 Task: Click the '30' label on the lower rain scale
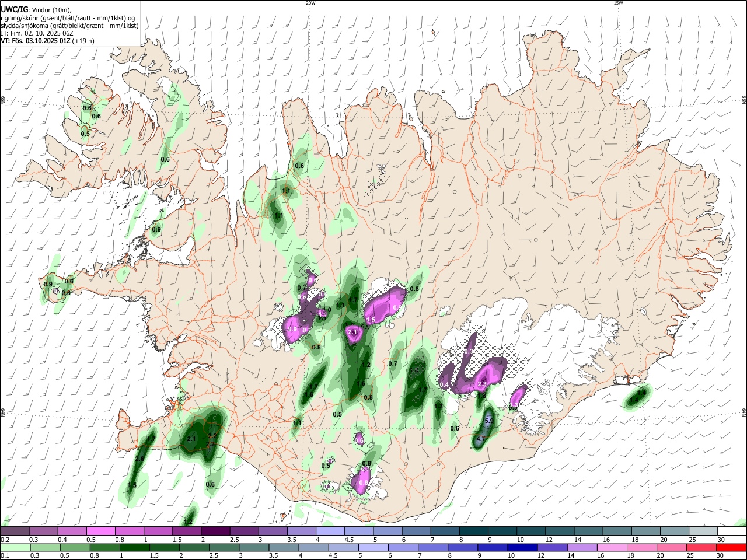click(720, 556)
